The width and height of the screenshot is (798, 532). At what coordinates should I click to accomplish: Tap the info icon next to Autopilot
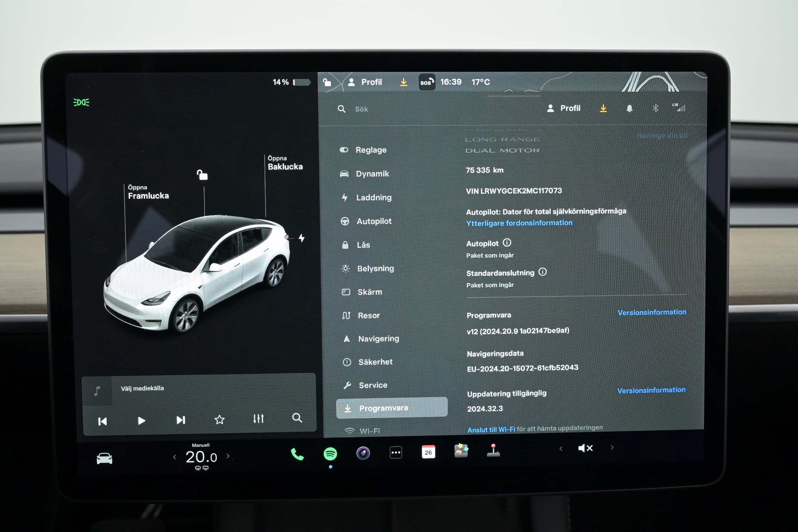(x=507, y=242)
